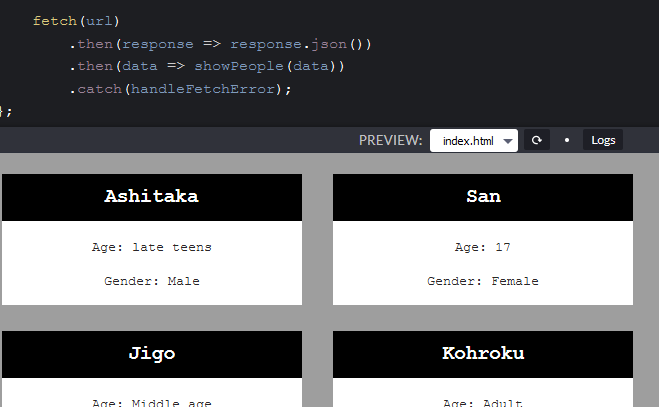Click the 'Age: 17' text
Viewport: 659px width, 407px height.
coord(483,247)
